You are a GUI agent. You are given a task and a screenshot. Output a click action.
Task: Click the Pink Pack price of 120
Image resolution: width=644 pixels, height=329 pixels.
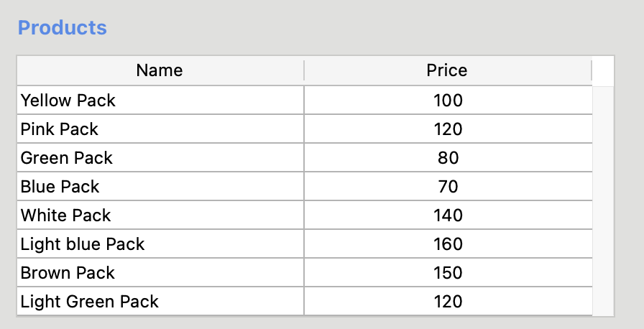[x=448, y=129]
